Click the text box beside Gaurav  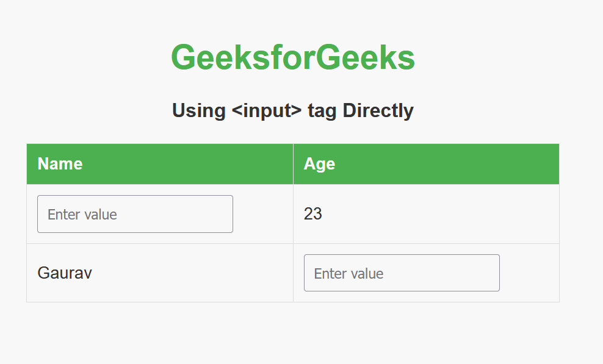pos(402,273)
